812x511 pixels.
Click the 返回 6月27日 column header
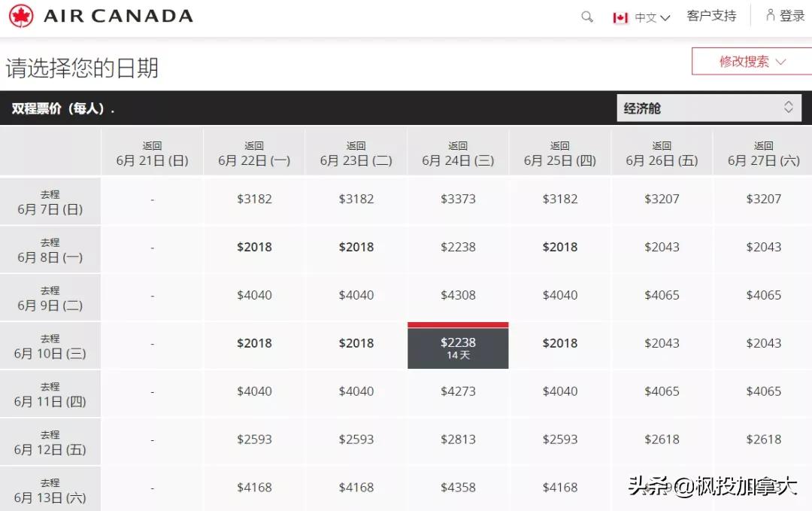[x=763, y=151]
